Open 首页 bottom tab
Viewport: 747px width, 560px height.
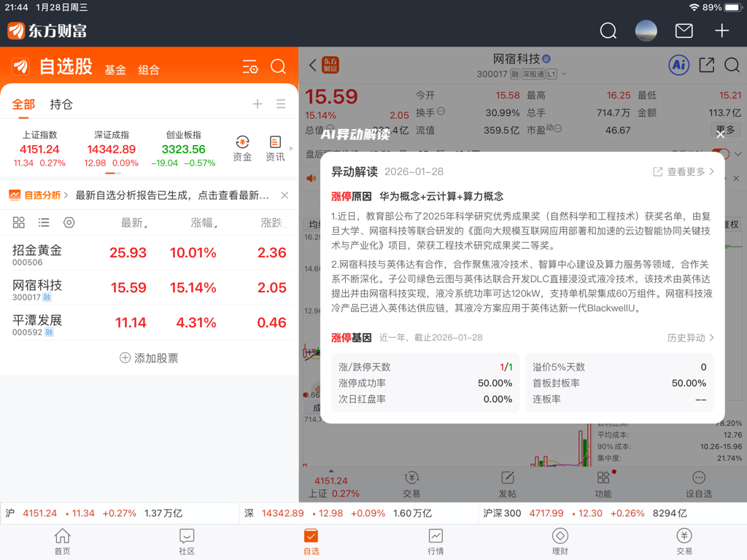[63, 542]
